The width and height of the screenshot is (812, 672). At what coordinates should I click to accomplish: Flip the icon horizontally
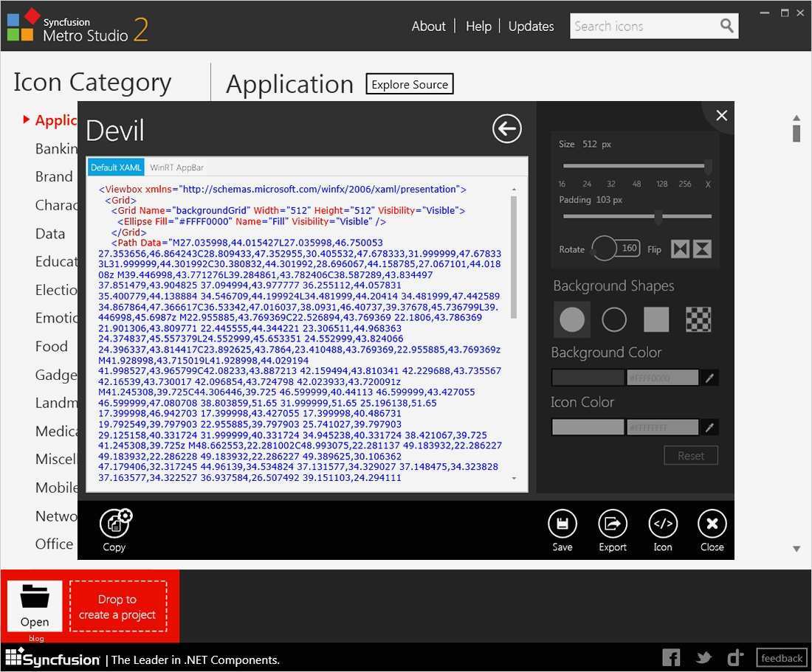coord(680,249)
